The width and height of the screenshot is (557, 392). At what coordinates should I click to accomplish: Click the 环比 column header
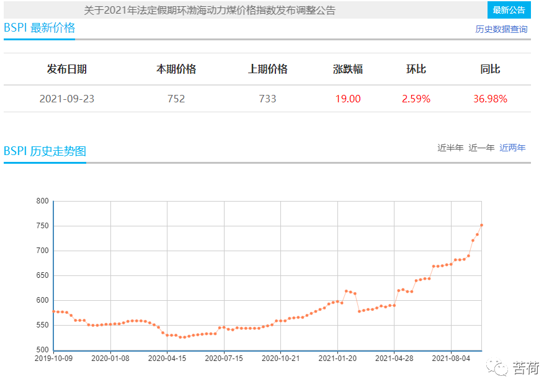[x=416, y=69]
